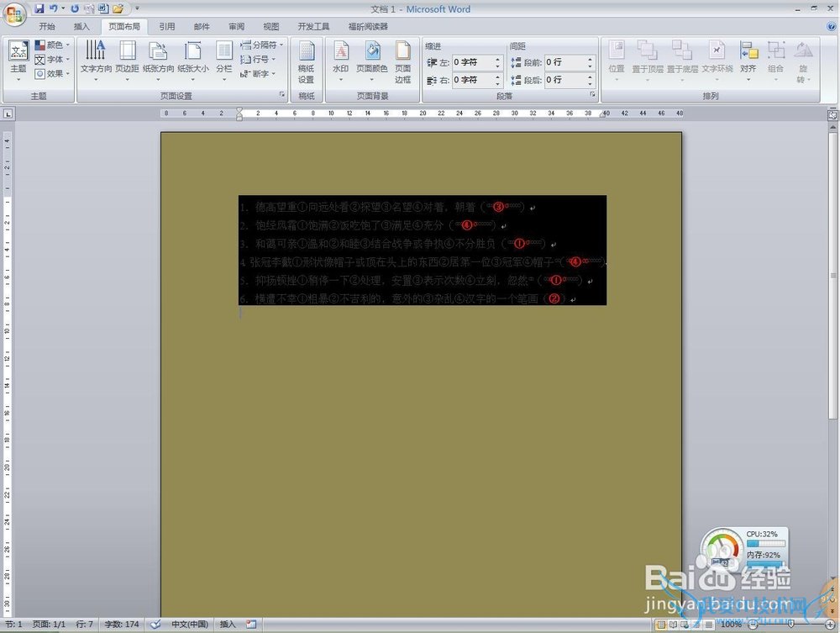This screenshot has height=633, width=840.
Task: Open 分栏 columns menu
Action: tap(224, 61)
